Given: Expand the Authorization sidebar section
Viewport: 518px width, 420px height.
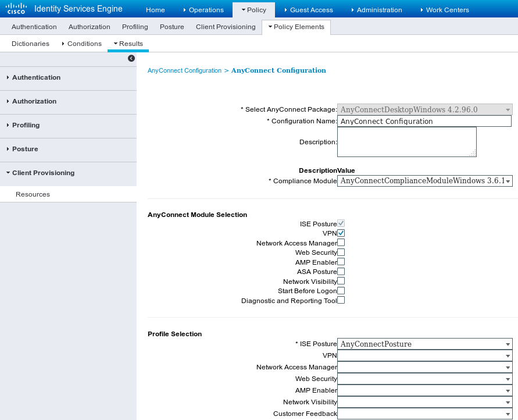Looking at the screenshot, I should (x=68, y=101).
